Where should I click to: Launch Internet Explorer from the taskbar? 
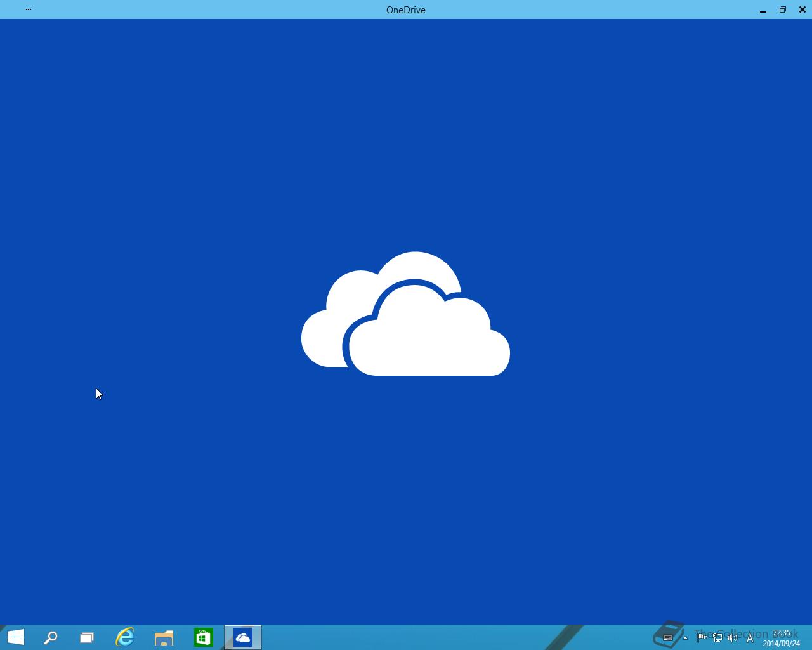[x=125, y=637]
